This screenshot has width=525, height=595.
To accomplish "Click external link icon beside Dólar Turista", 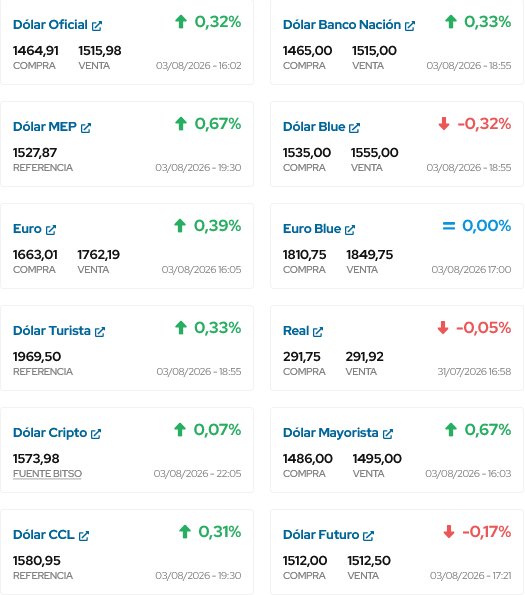I will (100, 332).
